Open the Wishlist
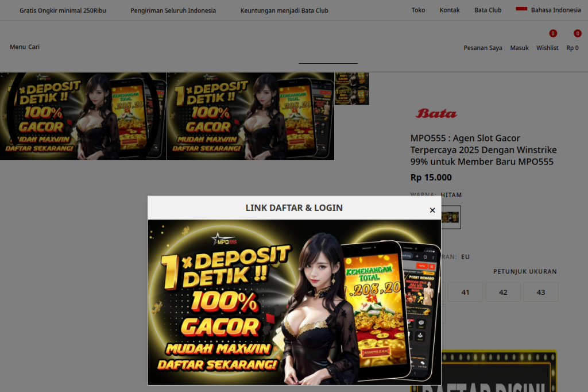 547,48
